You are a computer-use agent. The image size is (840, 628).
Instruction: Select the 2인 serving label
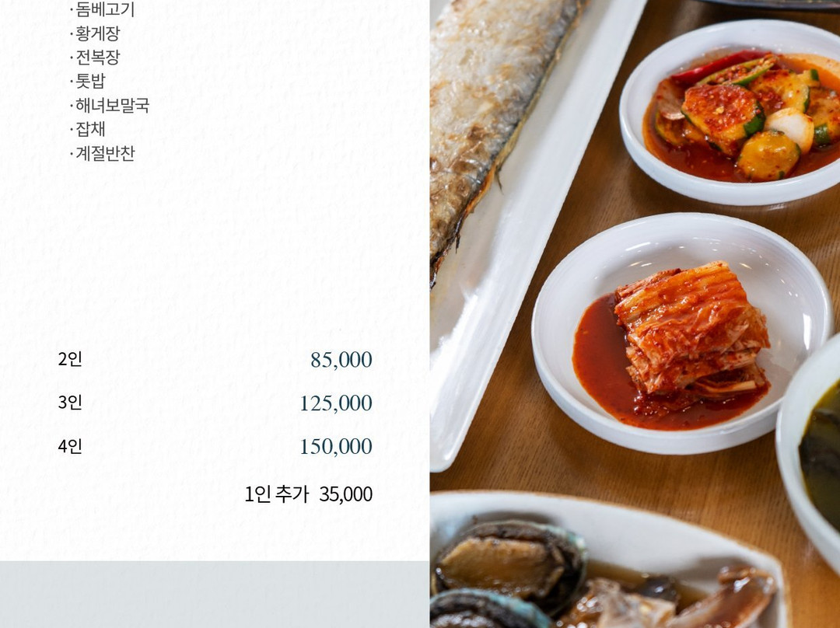tap(70, 359)
